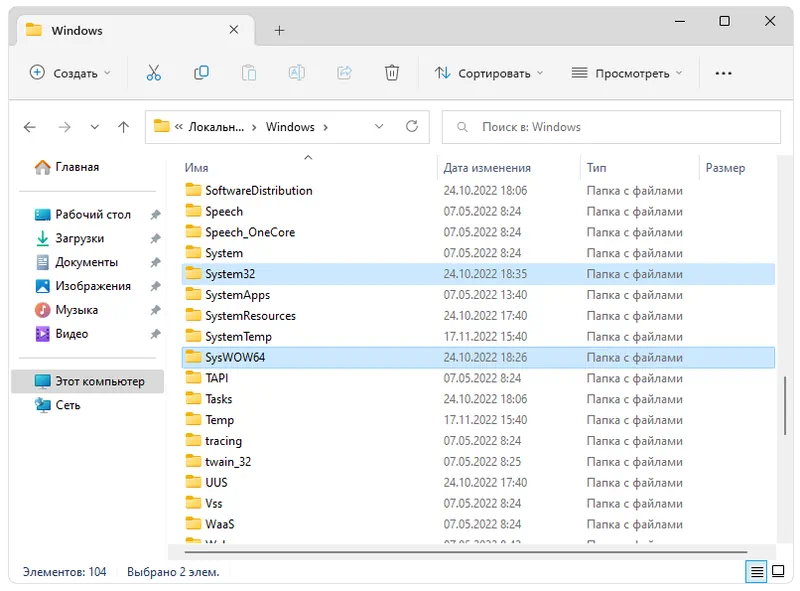Unpin Документы using its pin icon
Image resolution: width=800 pixels, height=591 pixels.
(x=156, y=262)
